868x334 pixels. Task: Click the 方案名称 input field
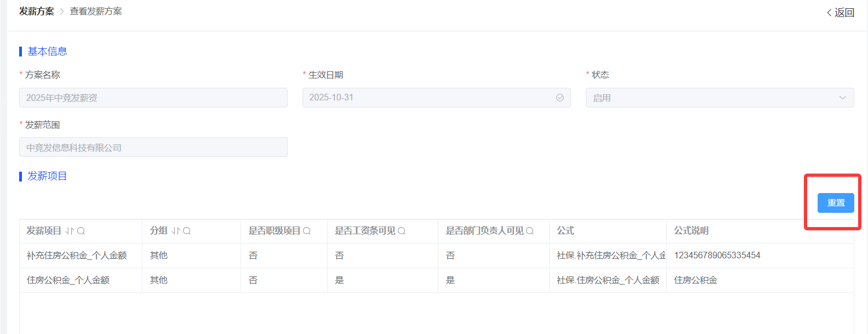click(153, 98)
